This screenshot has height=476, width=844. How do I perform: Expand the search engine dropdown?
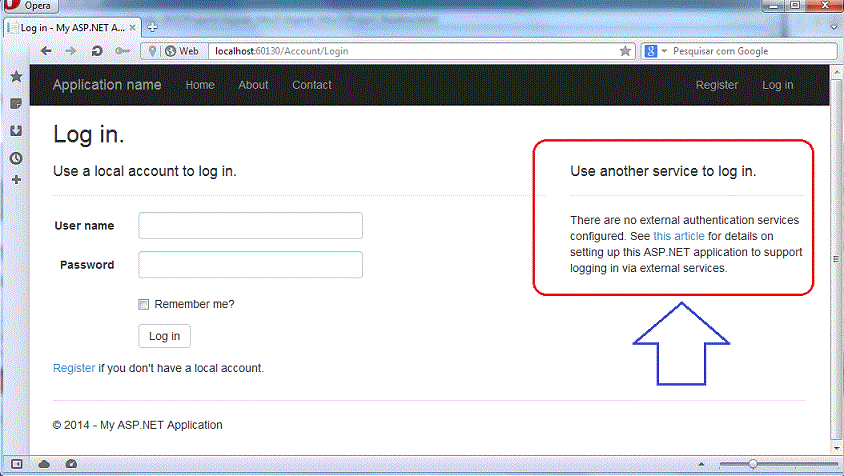[x=664, y=51]
